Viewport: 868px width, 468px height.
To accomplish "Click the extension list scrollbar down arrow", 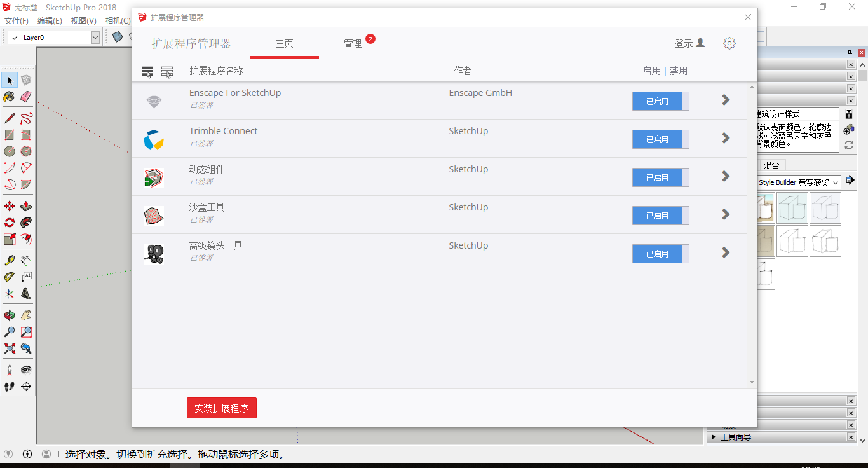I will click(752, 382).
